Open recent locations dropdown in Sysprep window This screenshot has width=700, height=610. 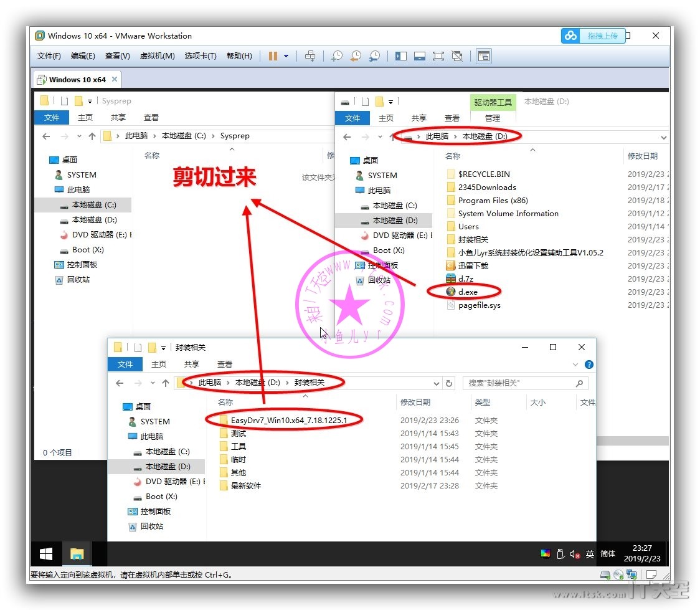pos(79,136)
